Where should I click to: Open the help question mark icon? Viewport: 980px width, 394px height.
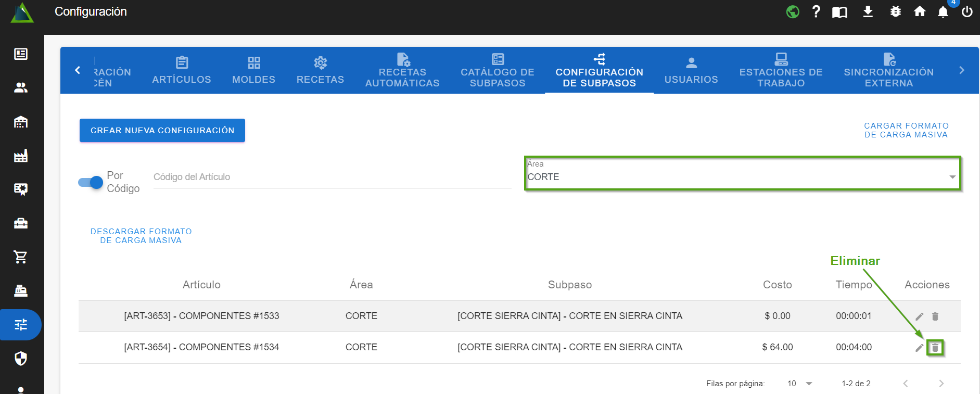coord(816,11)
